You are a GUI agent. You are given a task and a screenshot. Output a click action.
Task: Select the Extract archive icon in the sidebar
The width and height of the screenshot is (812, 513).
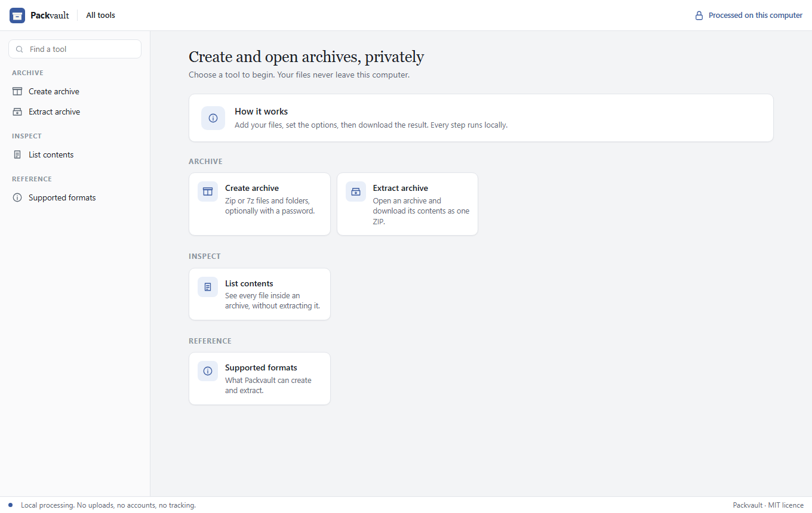point(17,112)
